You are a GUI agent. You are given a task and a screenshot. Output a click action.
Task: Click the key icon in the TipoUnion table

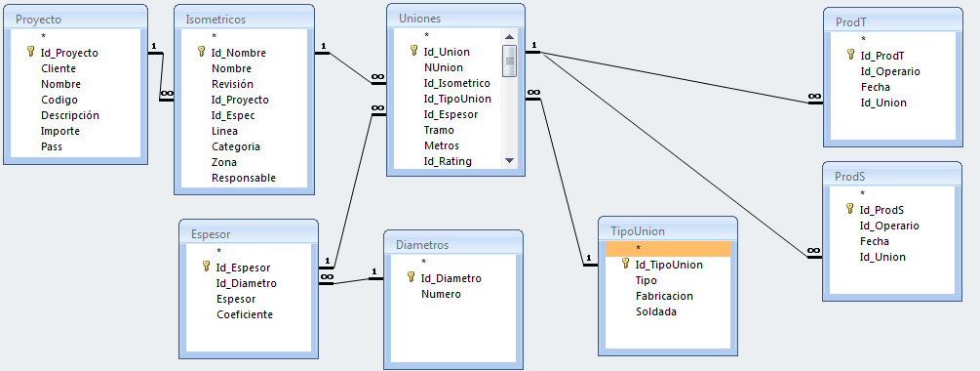[626, 264]
